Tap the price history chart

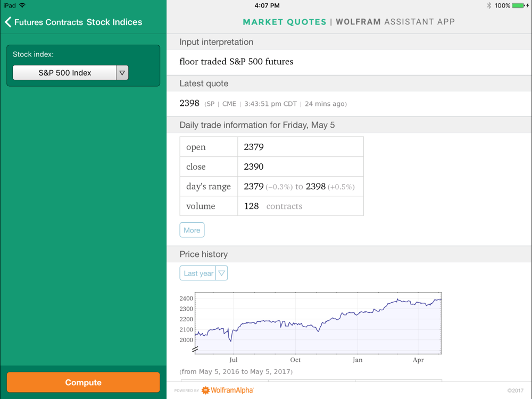(318, 323)
